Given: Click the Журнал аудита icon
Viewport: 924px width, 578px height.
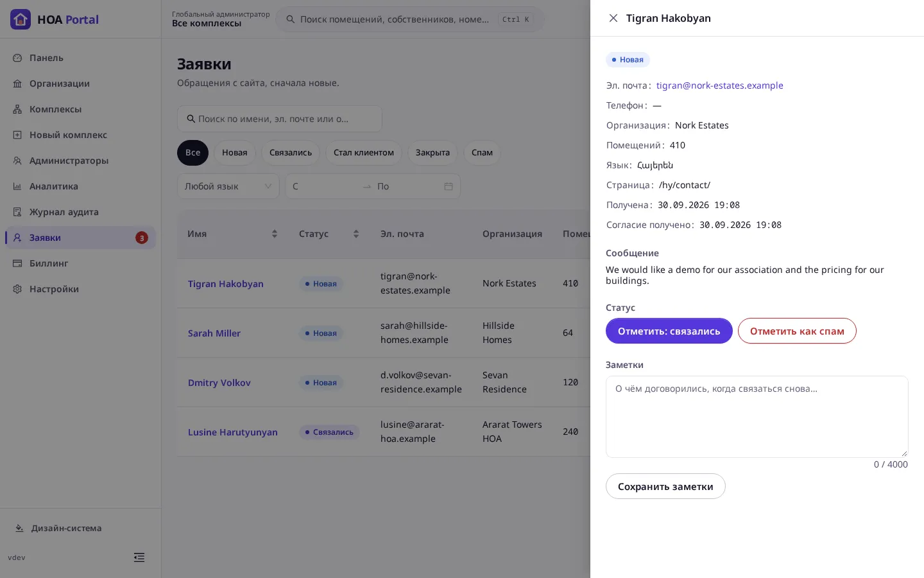Looking at the screenshot, I should point(17,212).
